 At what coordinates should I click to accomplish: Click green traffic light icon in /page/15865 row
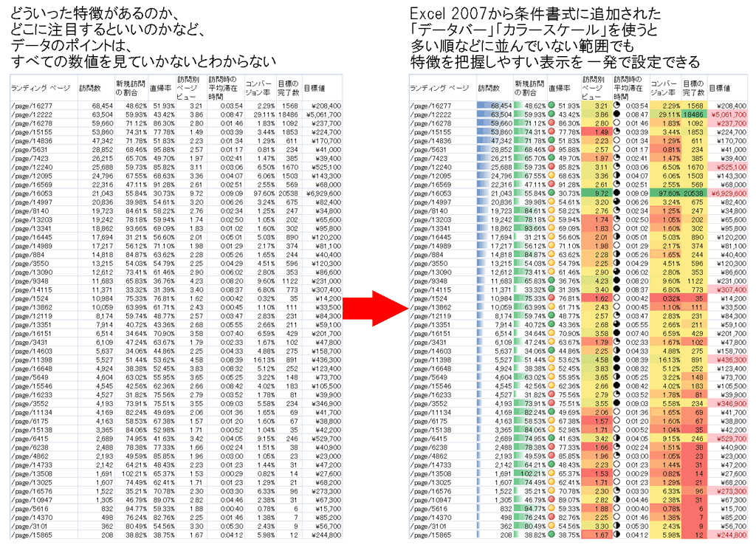[x=551, y=534]
